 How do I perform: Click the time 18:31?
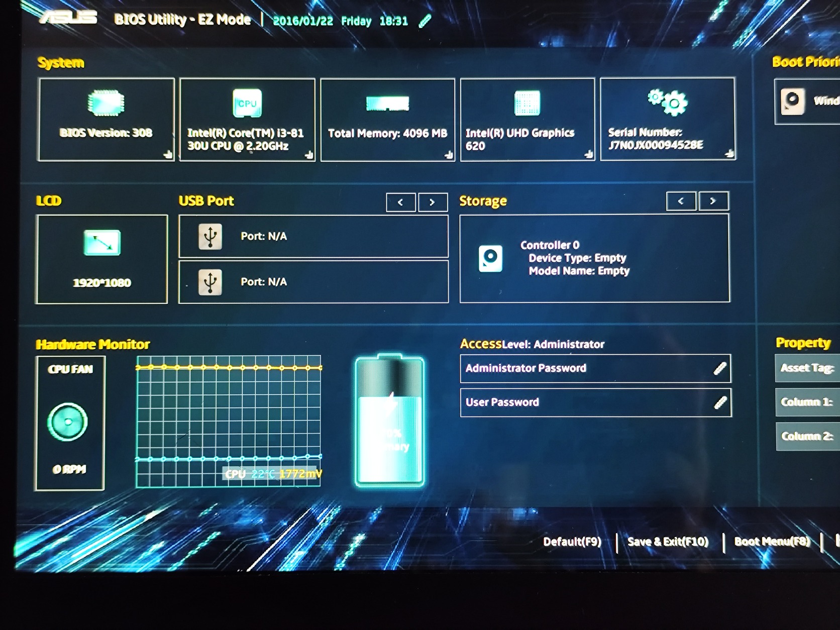pyautogui.click(x=394, y=21)
